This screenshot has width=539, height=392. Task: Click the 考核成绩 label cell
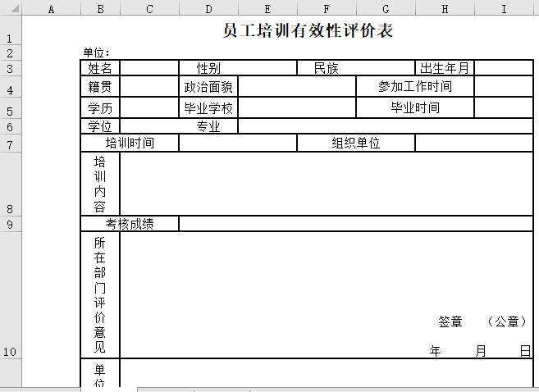[130, 224]
